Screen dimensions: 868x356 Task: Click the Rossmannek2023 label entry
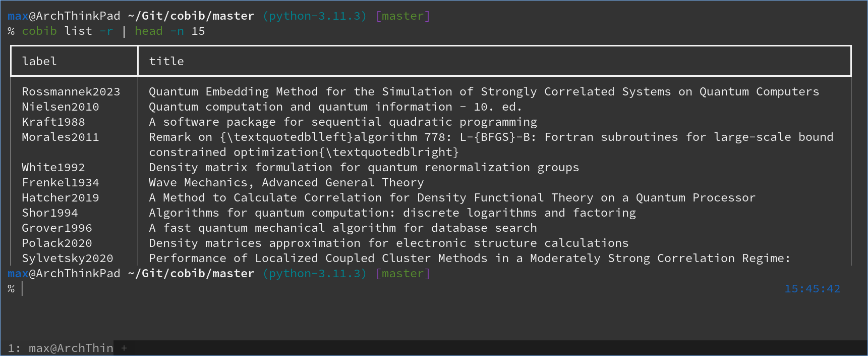click(71, 91)
